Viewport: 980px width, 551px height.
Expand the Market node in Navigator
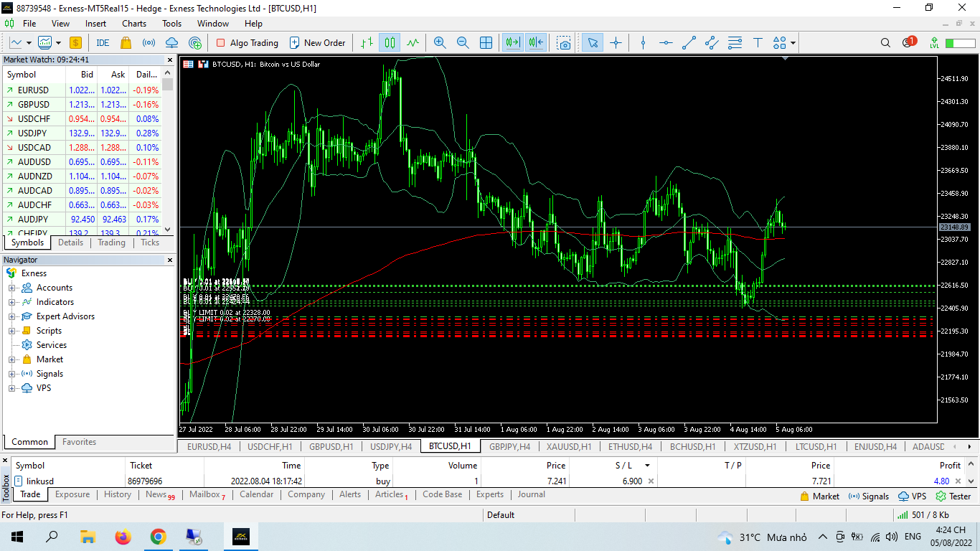point(12,359)
